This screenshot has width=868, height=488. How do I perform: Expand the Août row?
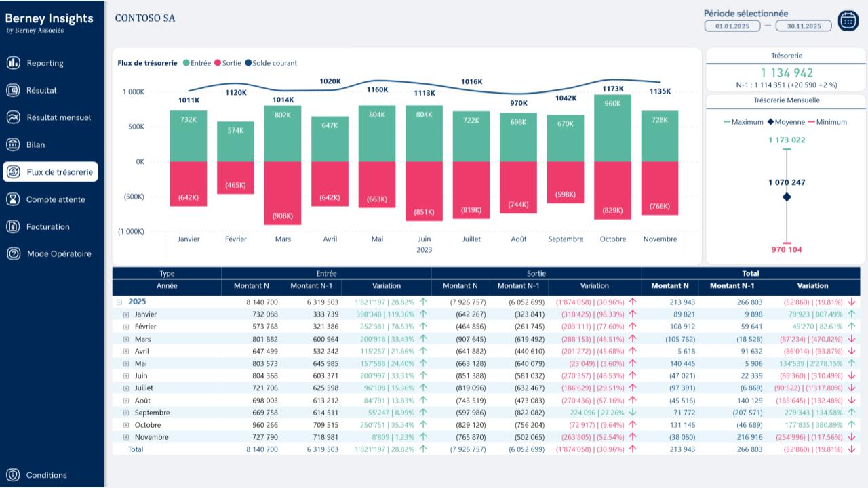click(x=125, y=401)
